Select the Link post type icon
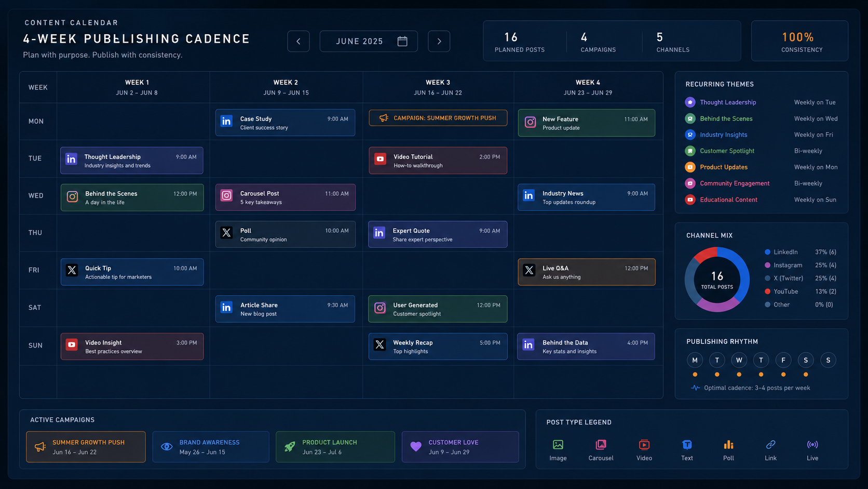The width and height of the screenshot is (868, 489). (770, 445)
